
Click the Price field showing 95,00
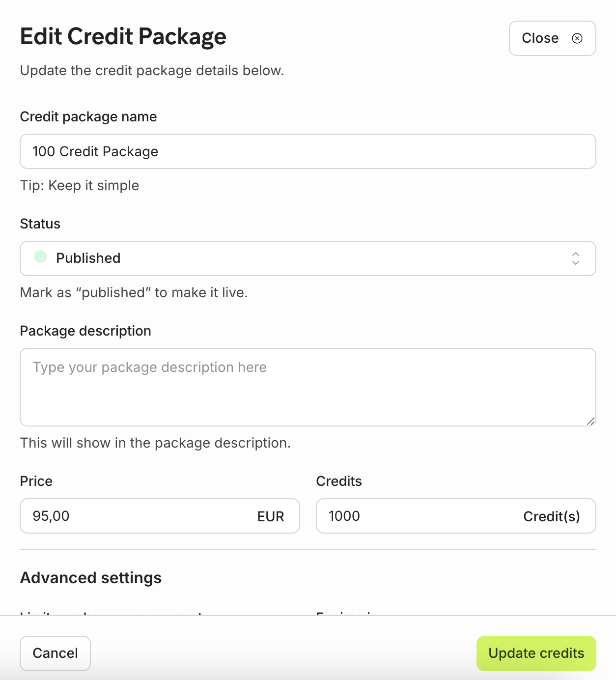pyautogui.click(x=138, y=516)
